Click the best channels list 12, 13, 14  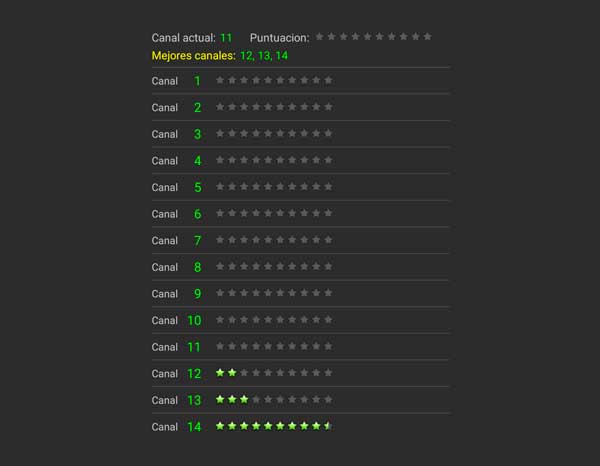(264, 56)
